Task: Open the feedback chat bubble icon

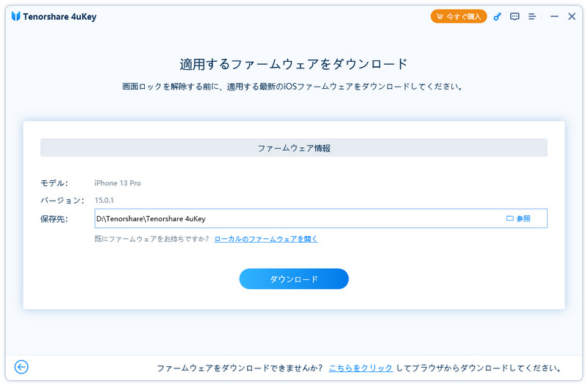Action: 514,16
